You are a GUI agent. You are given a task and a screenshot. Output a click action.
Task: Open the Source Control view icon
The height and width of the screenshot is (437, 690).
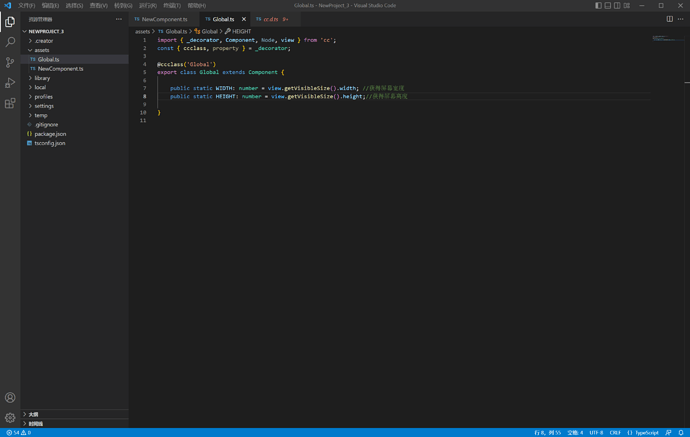point(10,62)
